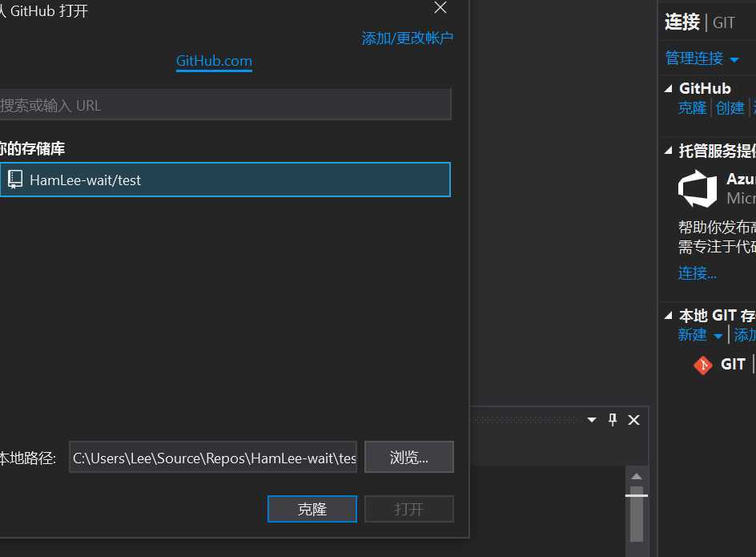Collapse the GitHub section in Team Explorer
This screenshot has height=557, width=756.
click(x=668, y=88)
